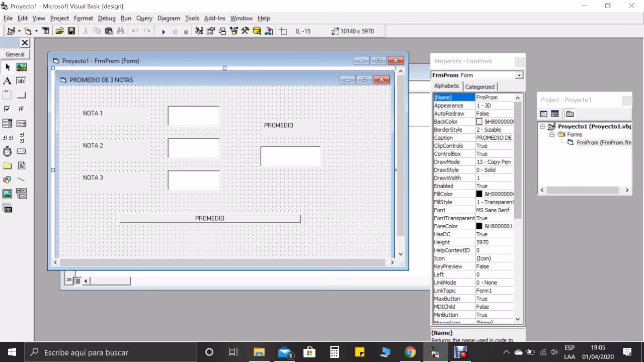Screen dimensions: 644x362
Task: Open the File menu
Action: 8,18
